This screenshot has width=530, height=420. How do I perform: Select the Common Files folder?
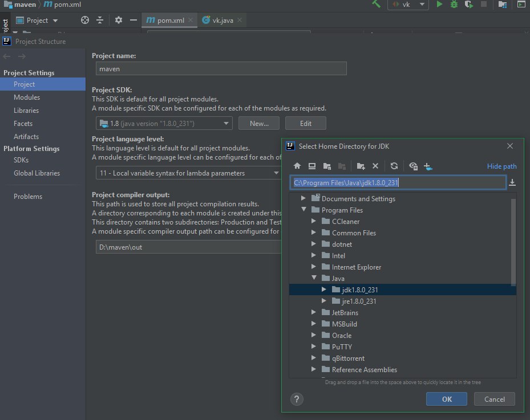point(354,233)
